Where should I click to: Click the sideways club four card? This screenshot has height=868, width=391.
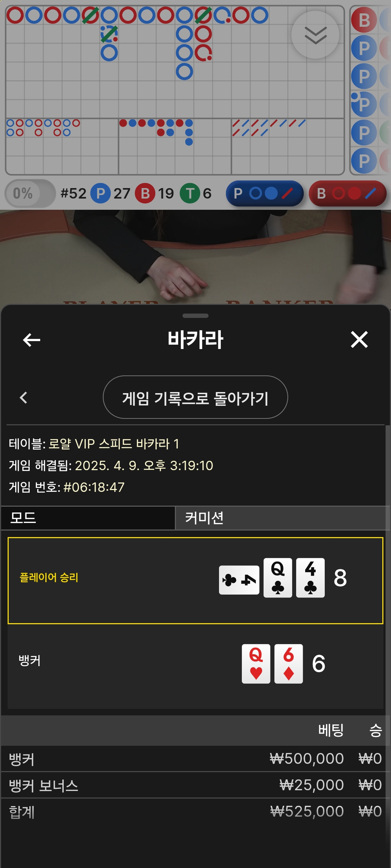click(x=239, y=580)
